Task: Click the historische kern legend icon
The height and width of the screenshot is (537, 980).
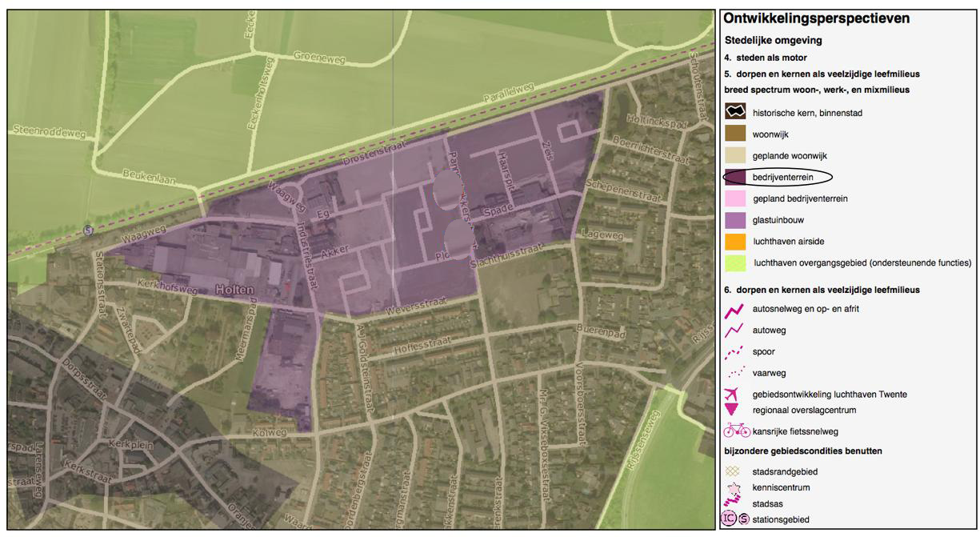Action: (x=734, y=112)
